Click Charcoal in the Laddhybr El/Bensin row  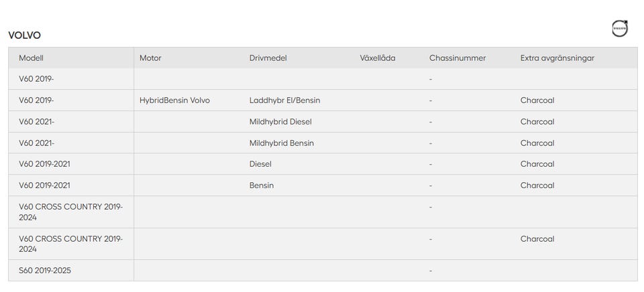(537, 100)
